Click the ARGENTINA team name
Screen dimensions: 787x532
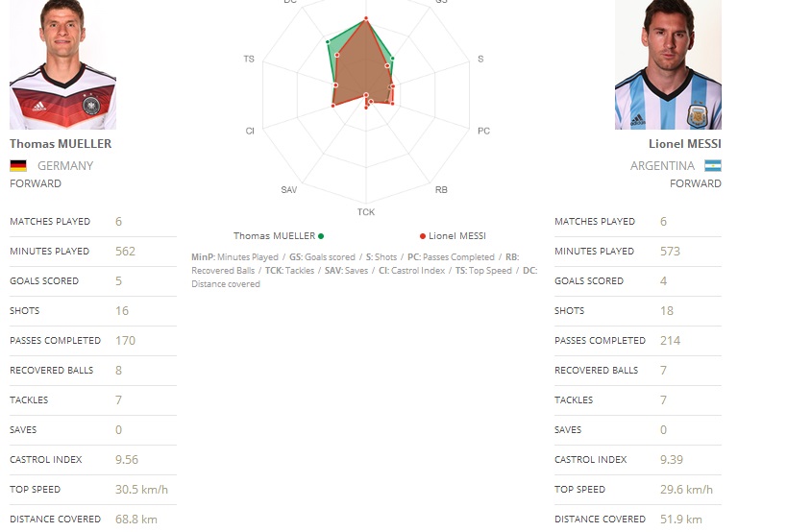(662, 165)
